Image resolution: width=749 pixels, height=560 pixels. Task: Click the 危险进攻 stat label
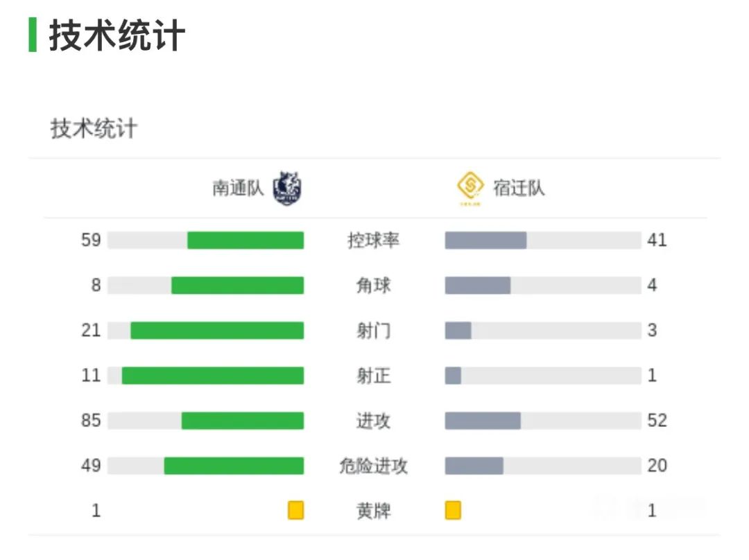374,466
